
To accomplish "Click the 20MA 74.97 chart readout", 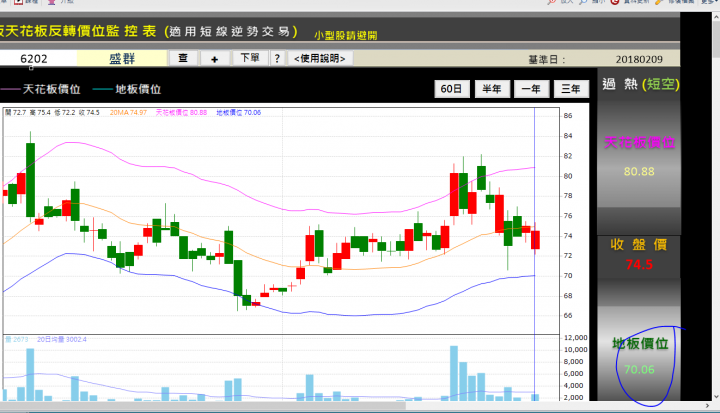I will [128, 113].
